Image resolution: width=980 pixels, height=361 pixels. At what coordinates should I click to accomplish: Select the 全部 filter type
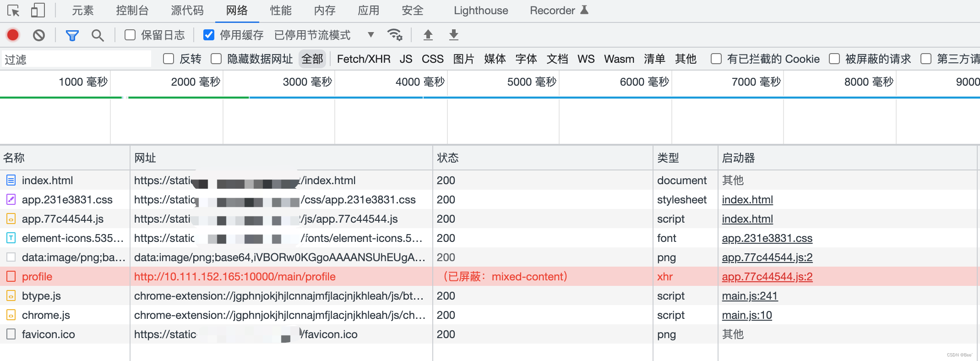(x=312, y=59)
